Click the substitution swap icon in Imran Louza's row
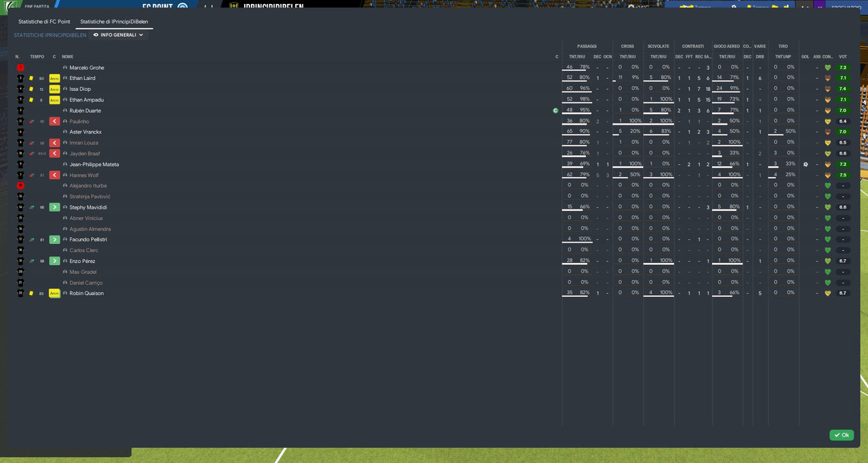The width and height of the screenshot is (868, 463). [x=31, y=143]
